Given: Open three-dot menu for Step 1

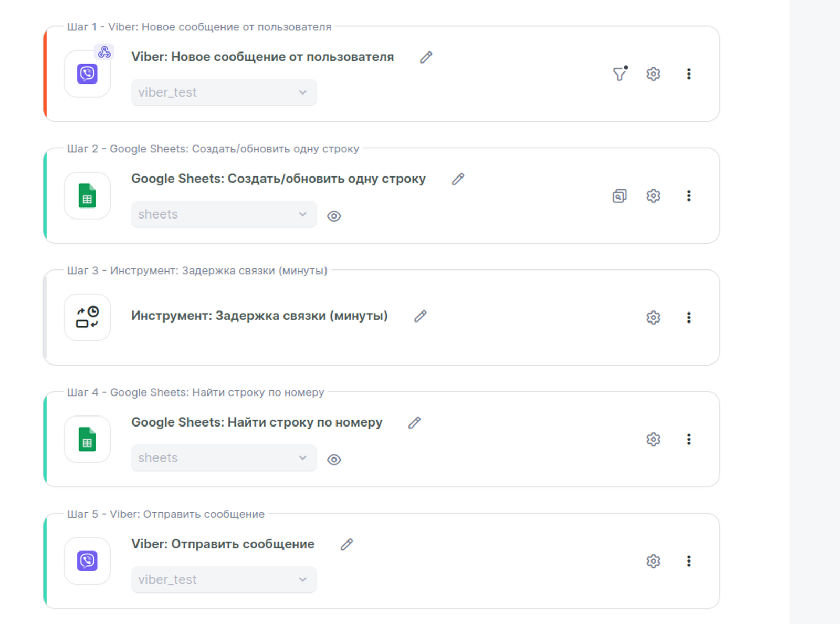Looking at the screenshot, I should click(689, 74).
